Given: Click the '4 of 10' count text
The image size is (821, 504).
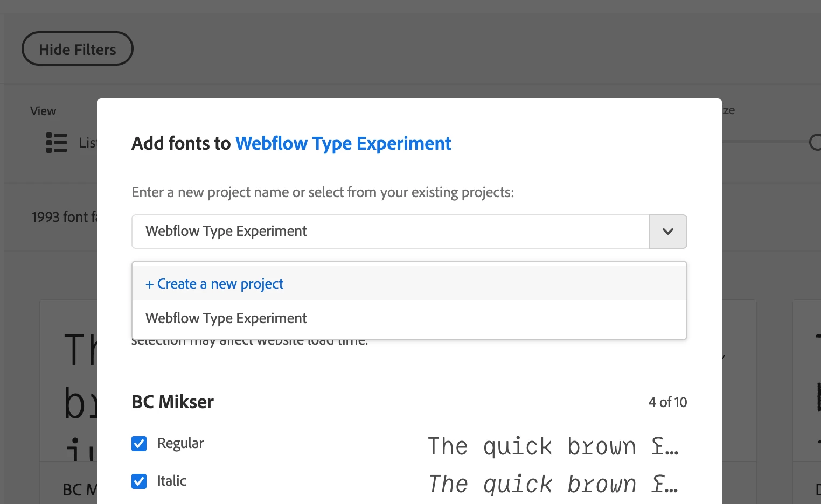Looking at the screenshot, I should pos(667,402).
